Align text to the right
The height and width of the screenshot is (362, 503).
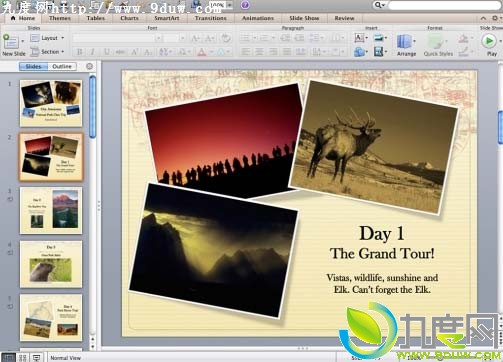pos(273,52)
